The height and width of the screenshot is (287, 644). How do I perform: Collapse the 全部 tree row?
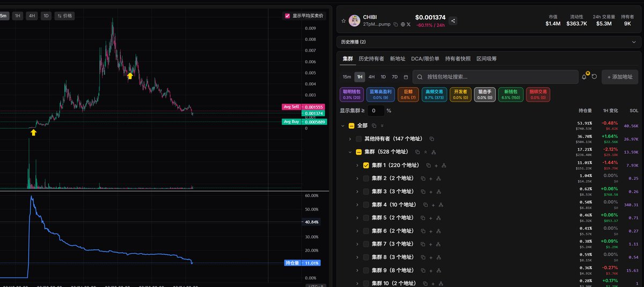pyautogui.click(x=342, y=125)
